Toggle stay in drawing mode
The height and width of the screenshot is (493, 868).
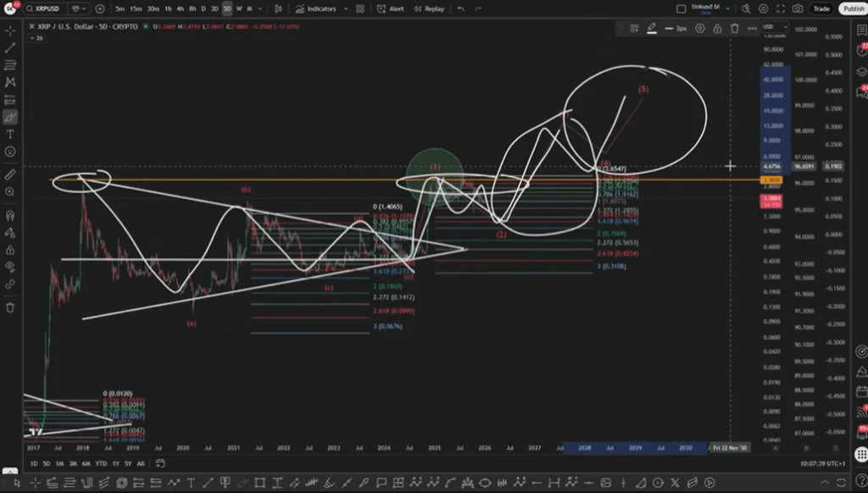coord(10,232)
